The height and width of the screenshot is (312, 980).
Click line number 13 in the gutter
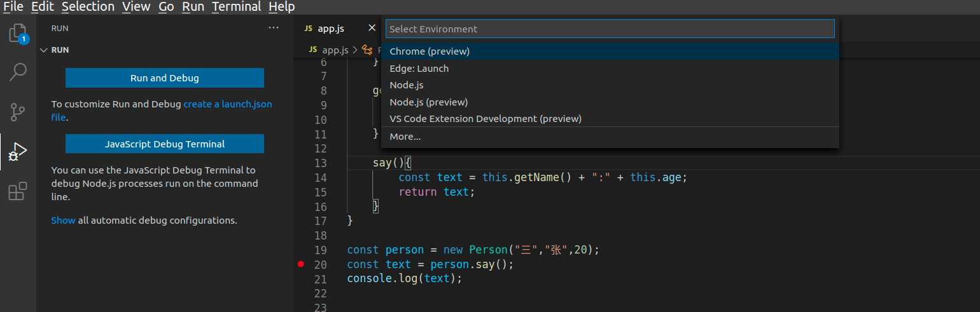point(320,163)
